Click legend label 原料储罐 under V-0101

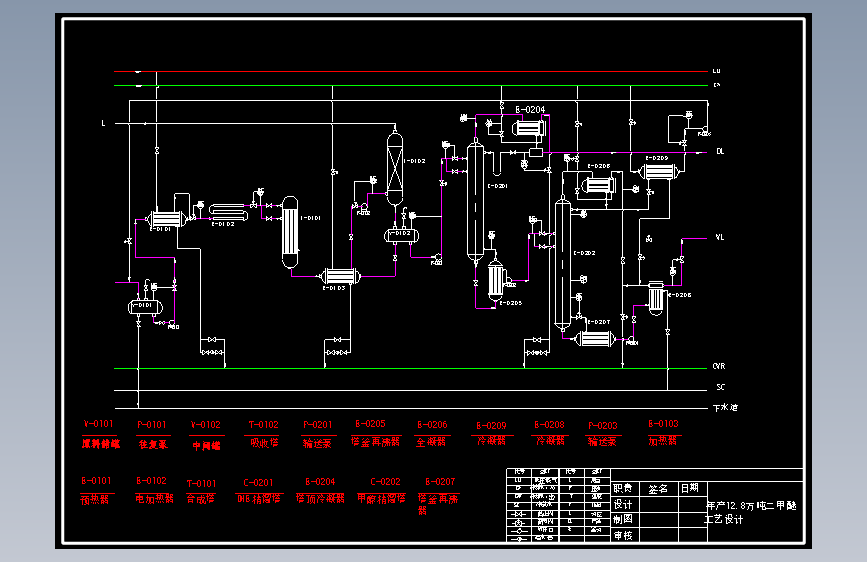(x=101, y=444)
